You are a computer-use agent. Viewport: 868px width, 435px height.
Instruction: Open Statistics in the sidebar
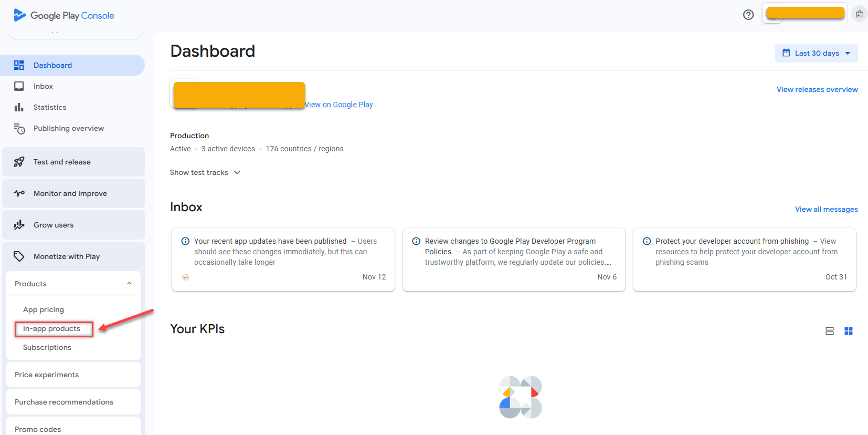pyautogui.click(x=72, y=107)
